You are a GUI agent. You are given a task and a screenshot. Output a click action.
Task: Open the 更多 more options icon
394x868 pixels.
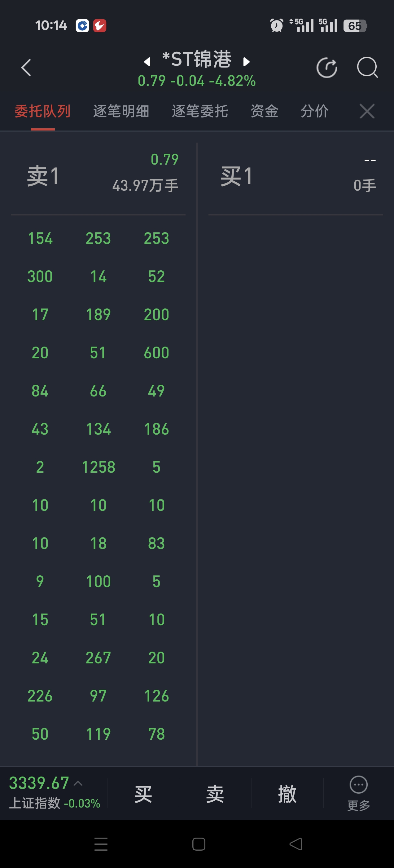click(x=359, y=794)
